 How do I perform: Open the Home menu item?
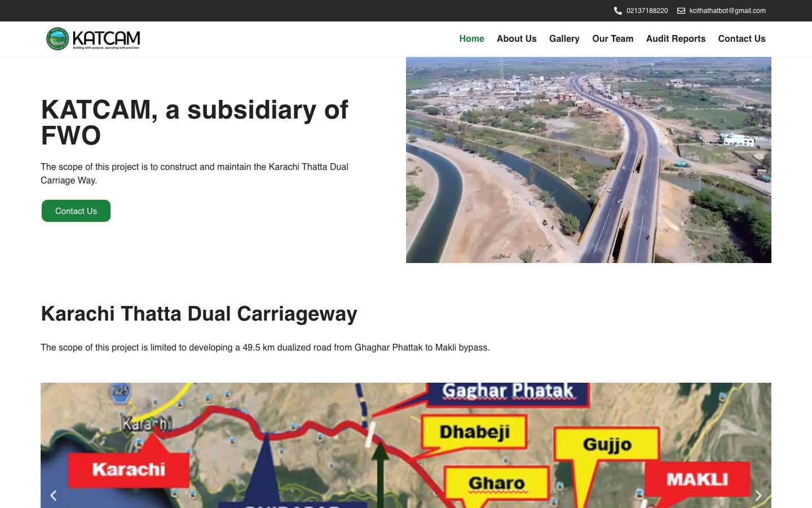pos(471,38)
